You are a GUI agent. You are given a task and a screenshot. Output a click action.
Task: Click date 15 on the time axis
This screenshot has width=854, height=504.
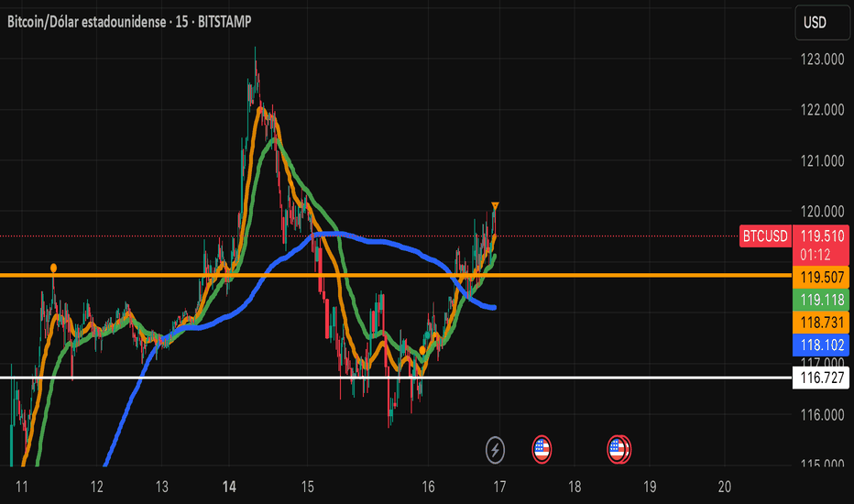[308, 487]
